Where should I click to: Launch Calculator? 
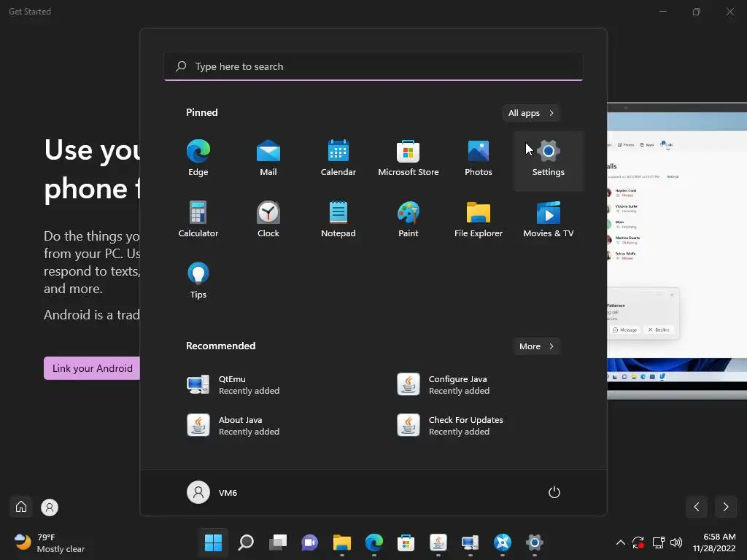pos(198,219)
